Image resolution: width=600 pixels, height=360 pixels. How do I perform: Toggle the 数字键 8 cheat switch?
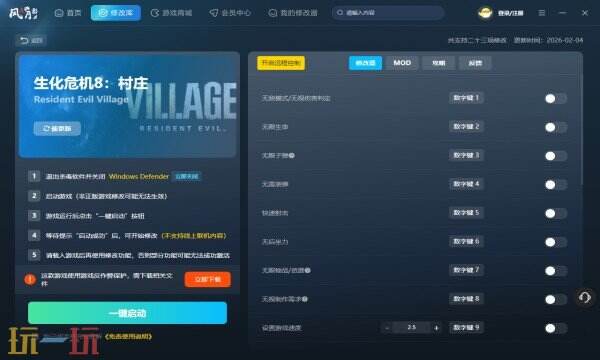556,299
